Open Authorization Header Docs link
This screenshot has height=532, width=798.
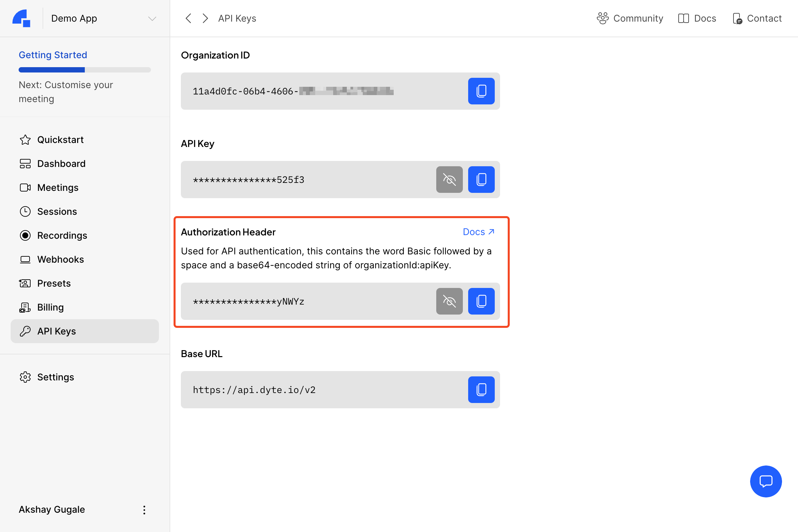coord(478,232)
